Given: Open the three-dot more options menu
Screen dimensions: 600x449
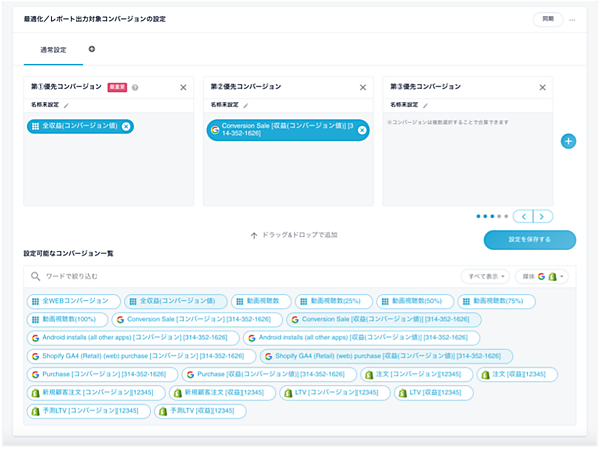Looking at the screenshot, I should click(572, 20).
